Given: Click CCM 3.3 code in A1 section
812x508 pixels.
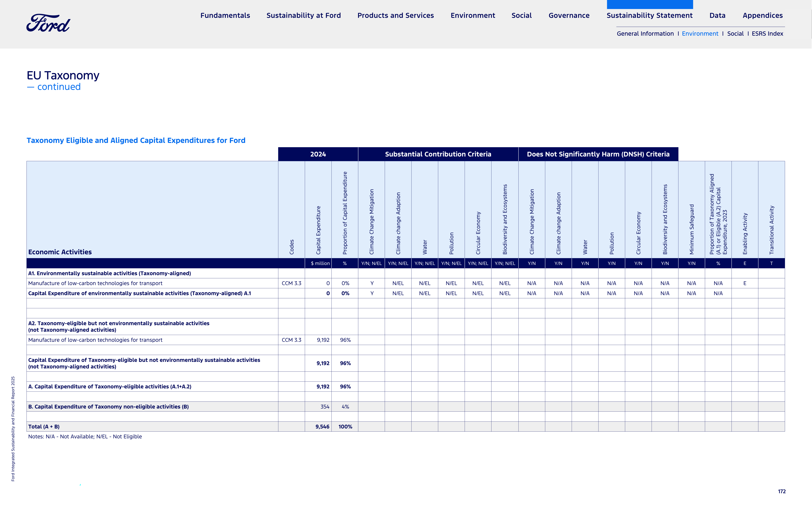Looking at the screenshot, I should point(291,283).
